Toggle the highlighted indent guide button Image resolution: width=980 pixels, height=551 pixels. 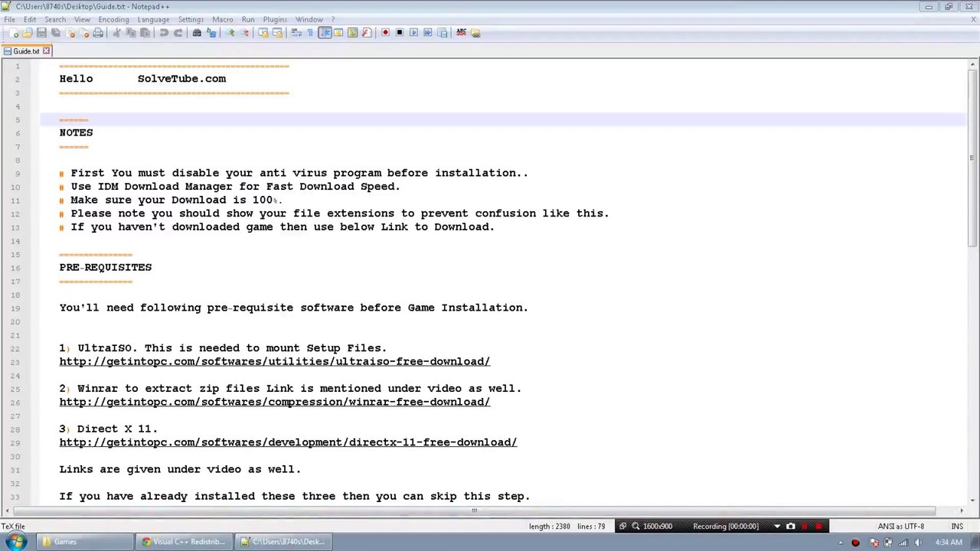(325, 33)
